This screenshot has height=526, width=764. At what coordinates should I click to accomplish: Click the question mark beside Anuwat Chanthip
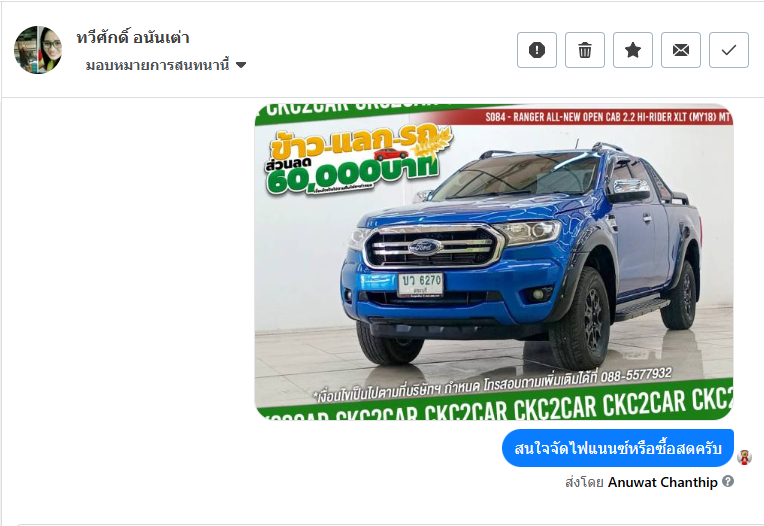pyautogui.click(x=728, y=481)
